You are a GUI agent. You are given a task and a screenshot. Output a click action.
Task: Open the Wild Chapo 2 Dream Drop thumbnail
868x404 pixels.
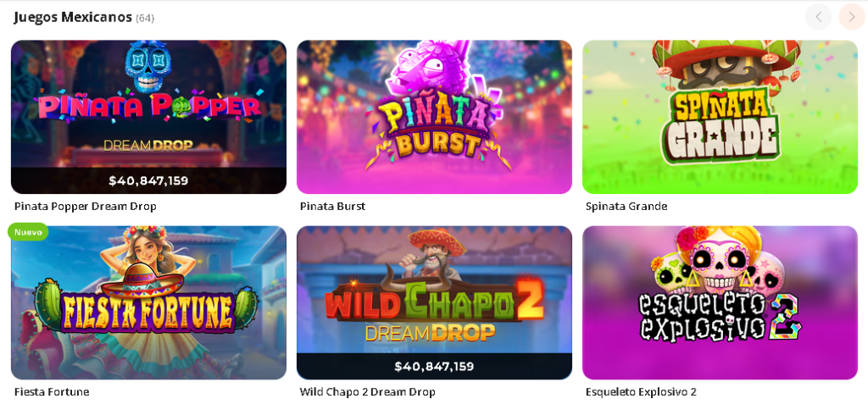click(434, 302)
